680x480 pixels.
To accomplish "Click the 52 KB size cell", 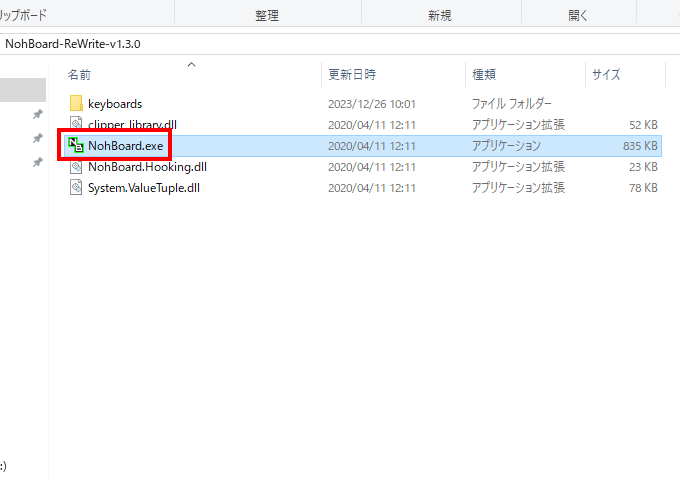I will (643, 125).
